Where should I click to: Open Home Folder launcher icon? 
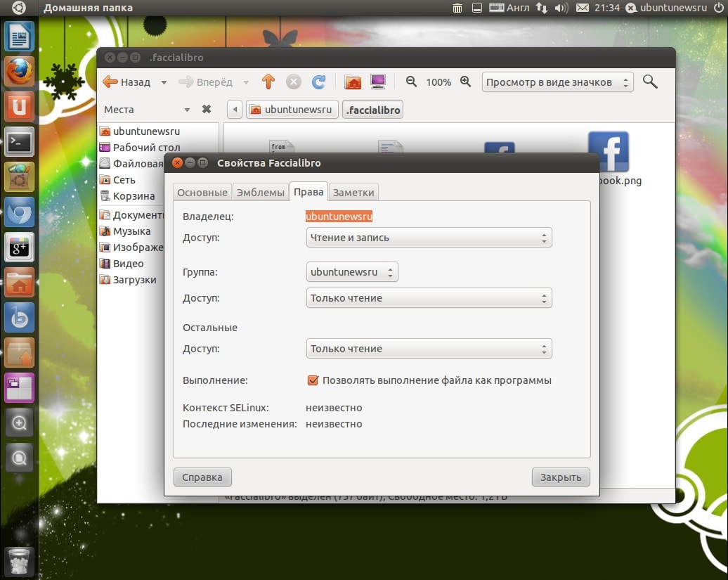coord(19,283)
